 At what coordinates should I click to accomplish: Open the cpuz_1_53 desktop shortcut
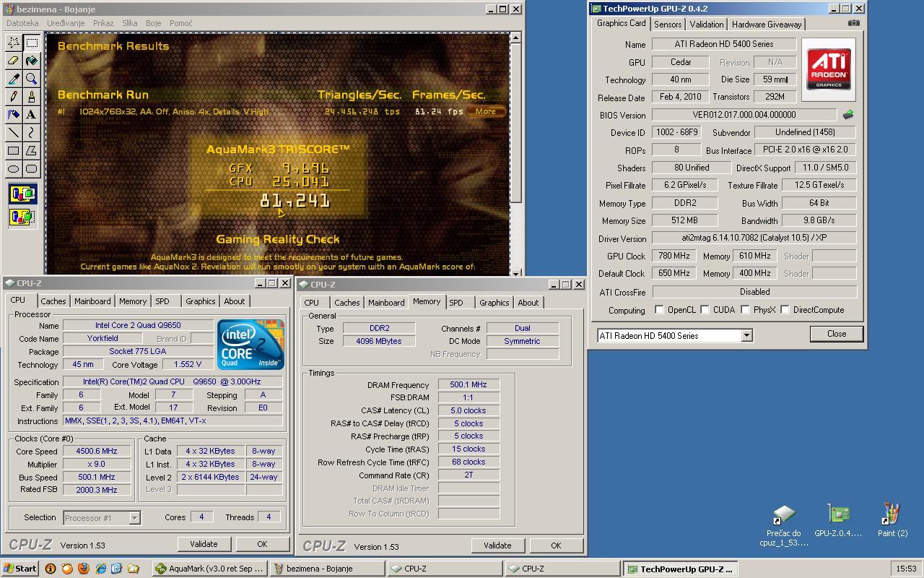click(784, 525)
